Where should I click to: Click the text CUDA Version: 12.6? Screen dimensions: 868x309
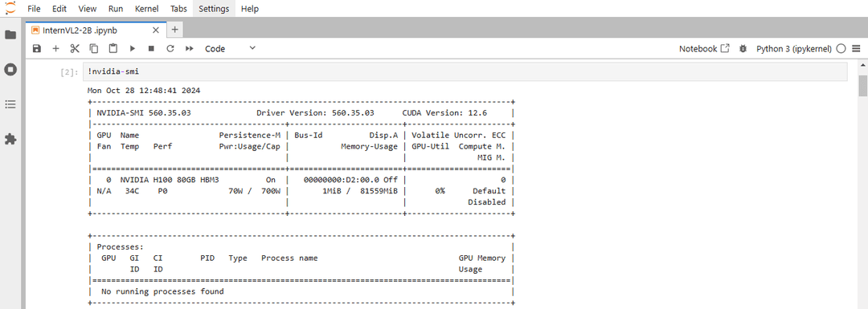(444, 113)
